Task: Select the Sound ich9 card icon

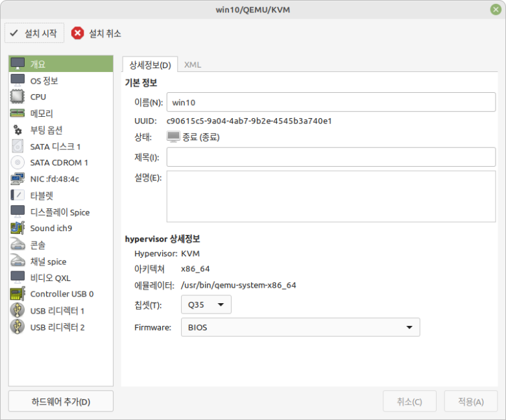Action: pyautogui.click(x=18, y=228)
